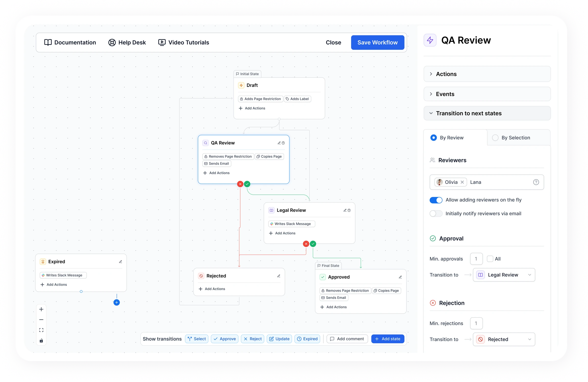The height and width of the screenshot is (382, 588).
Task: Expand the Actions section
Action: coord(487,74)
